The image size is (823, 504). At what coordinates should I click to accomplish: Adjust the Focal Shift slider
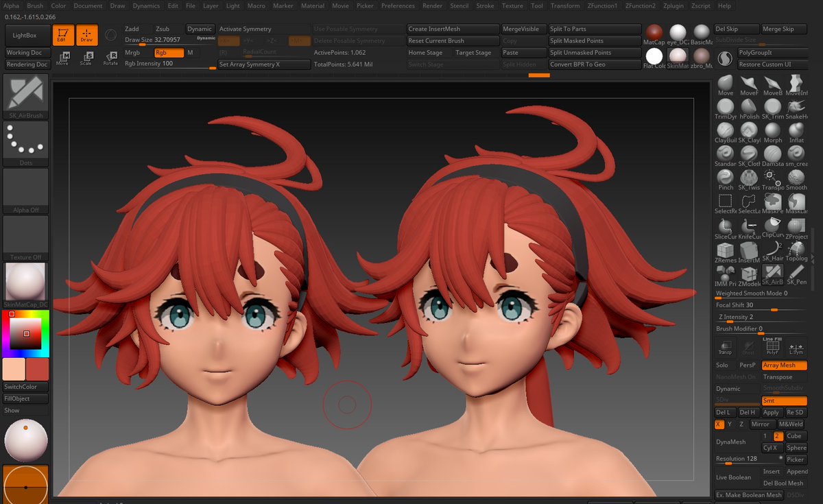[x=761, y=306]
